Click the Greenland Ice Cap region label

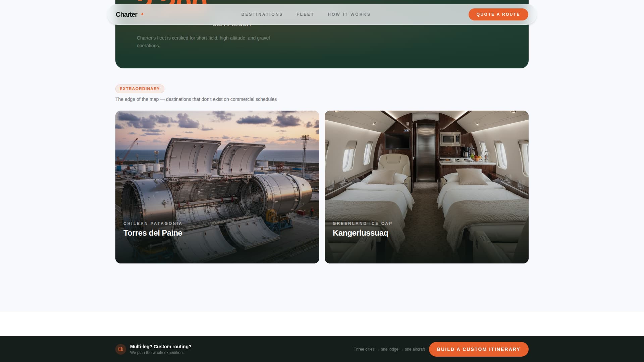(x=362, y=224)
